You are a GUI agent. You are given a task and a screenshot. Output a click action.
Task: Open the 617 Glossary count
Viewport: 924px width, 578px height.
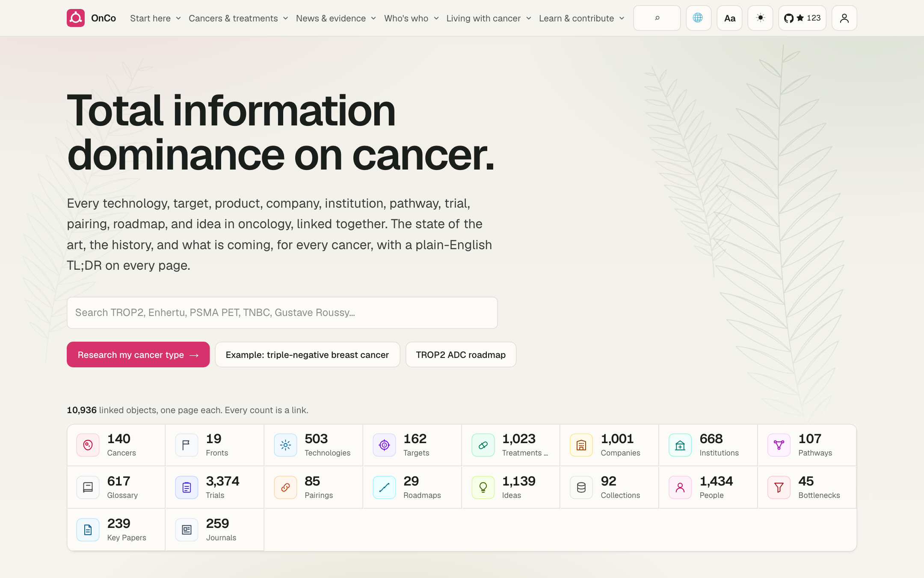(x=116, y=487)
